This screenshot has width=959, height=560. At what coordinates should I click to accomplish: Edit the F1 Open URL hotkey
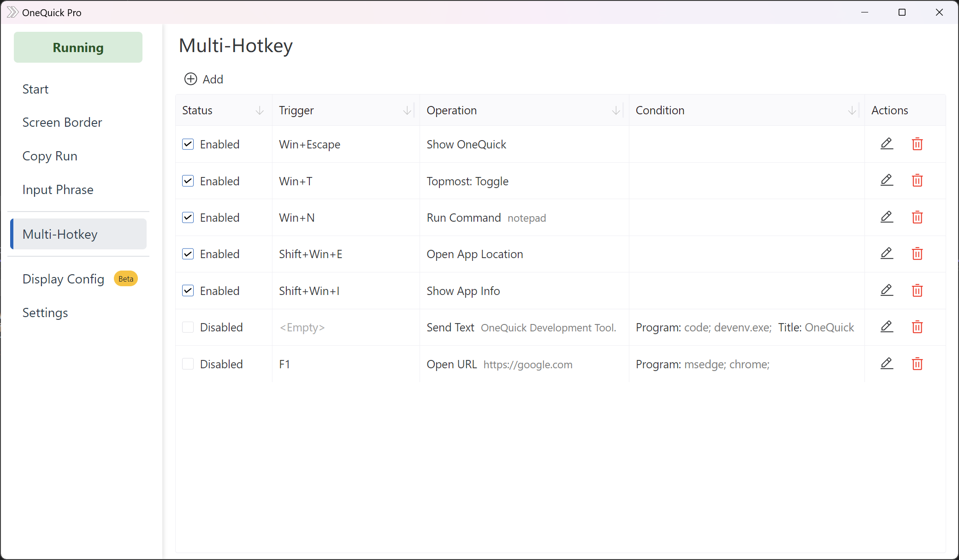[887, 364]
